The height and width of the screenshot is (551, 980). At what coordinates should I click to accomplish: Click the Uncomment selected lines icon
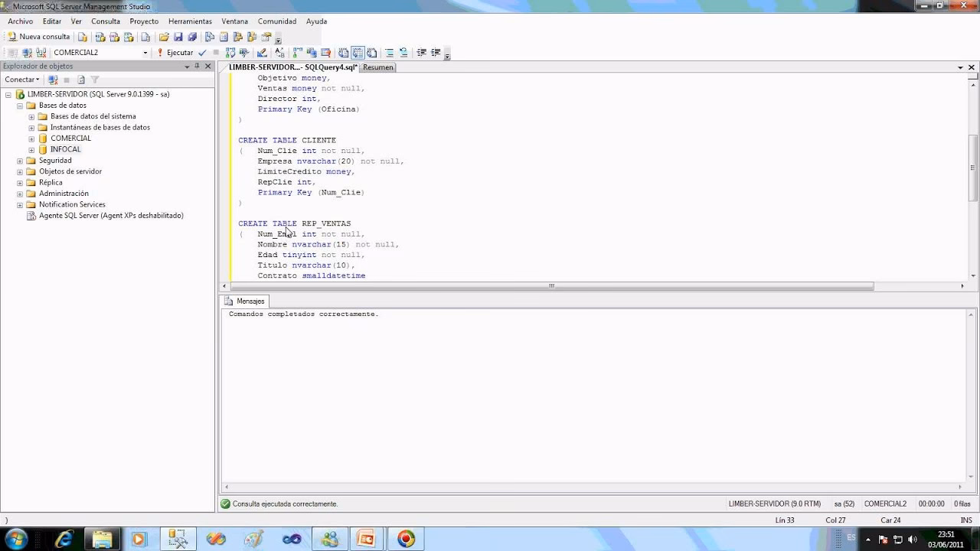[x=403, y=53]
